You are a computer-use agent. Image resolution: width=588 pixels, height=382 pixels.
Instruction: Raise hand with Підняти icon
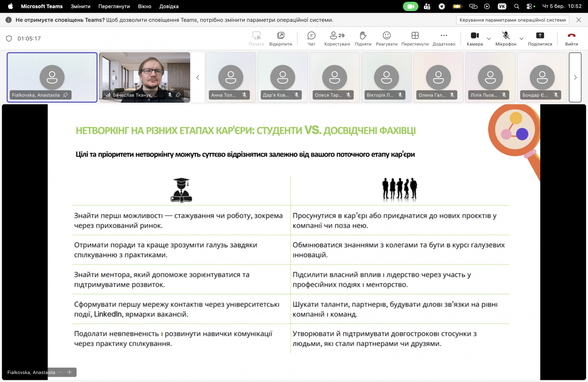pyautogui.click(x=363, y=39)
